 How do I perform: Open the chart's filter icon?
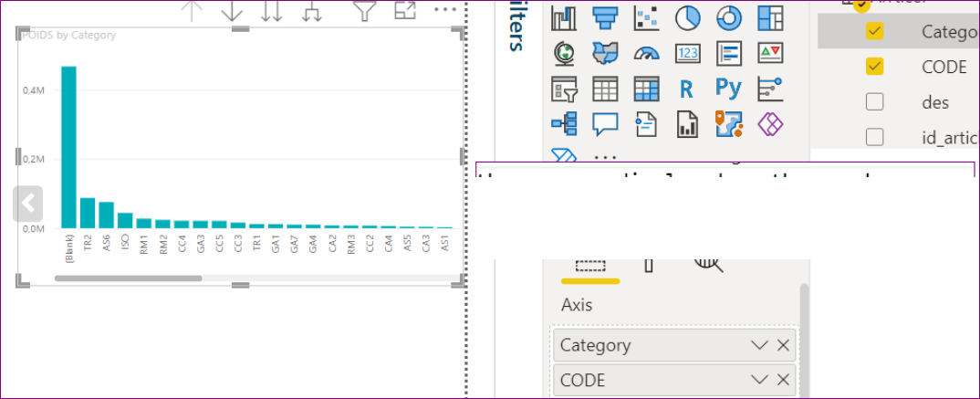pyautogui.click(x=364, y=11)
